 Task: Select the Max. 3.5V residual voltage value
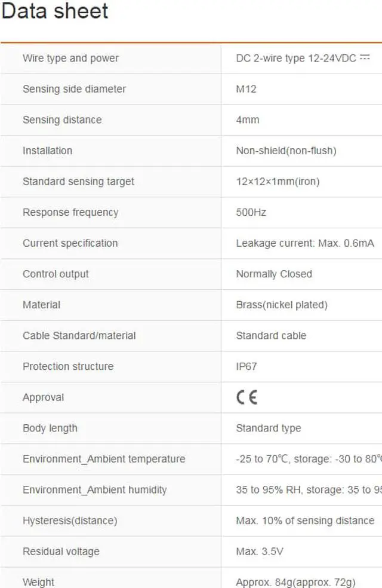click(x=260, y=552)
